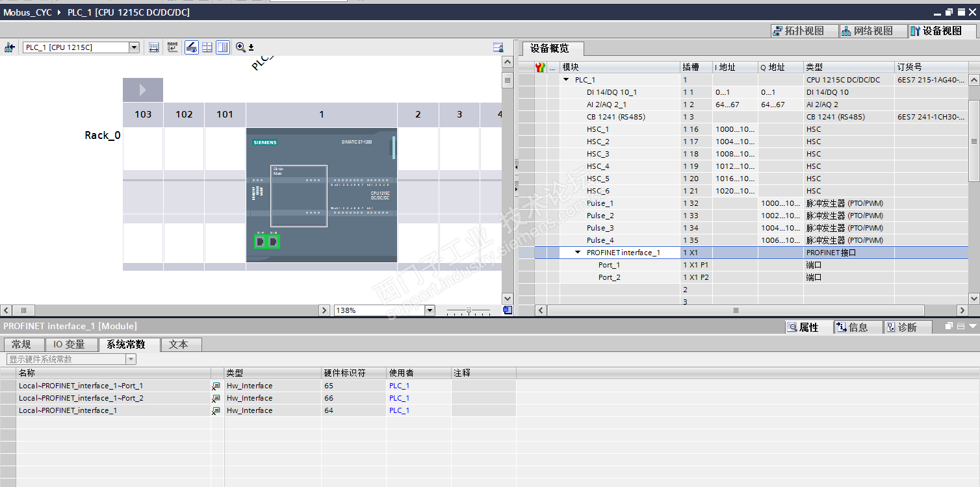
Task: Click the 插槽 slot column header
Action: point(696,67)
